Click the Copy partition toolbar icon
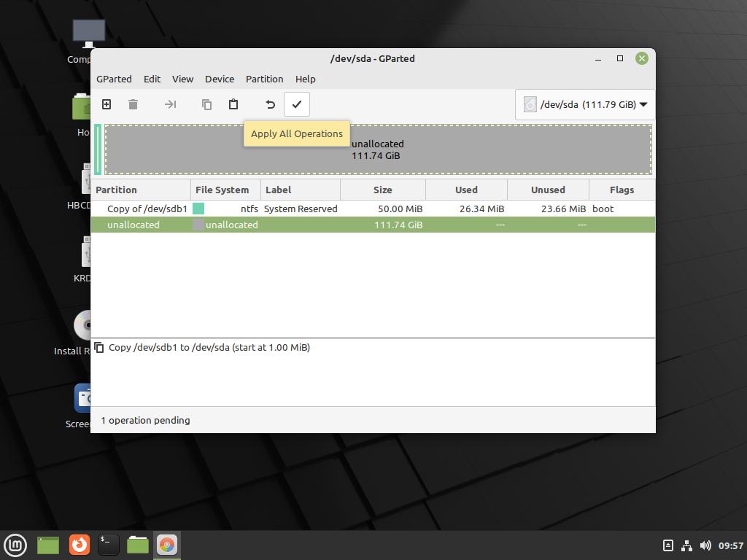The image size is (747, 560). [206, 104]
